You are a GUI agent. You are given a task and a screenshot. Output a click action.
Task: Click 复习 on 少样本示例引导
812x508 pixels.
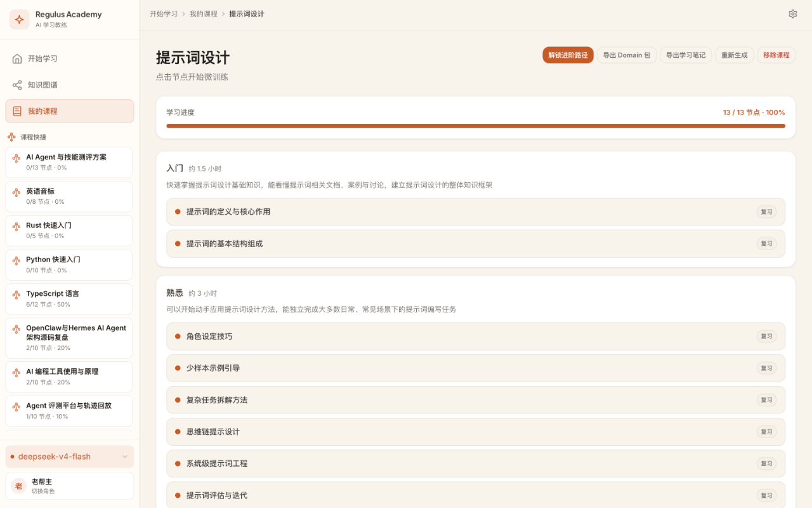pyautogui.click(x=767, y=368)
